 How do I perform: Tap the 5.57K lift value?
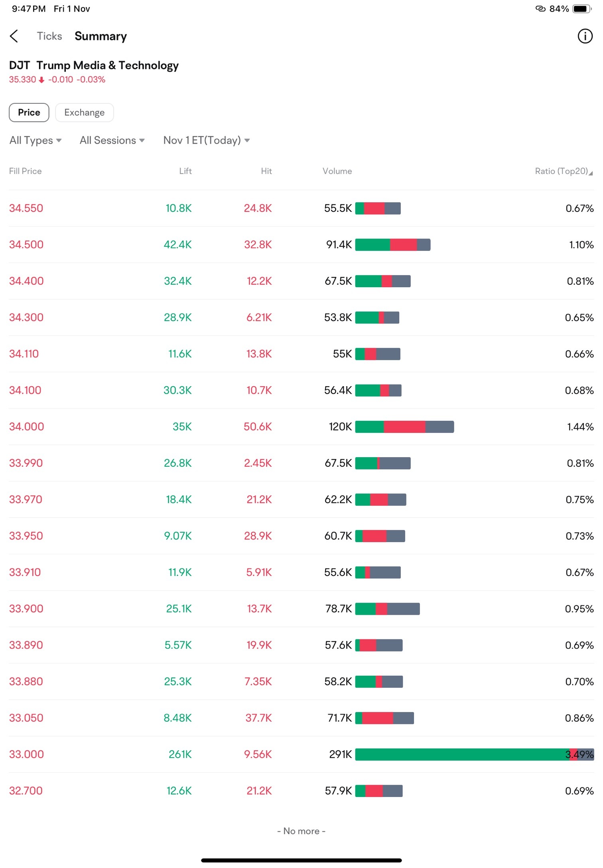(178, 645)
